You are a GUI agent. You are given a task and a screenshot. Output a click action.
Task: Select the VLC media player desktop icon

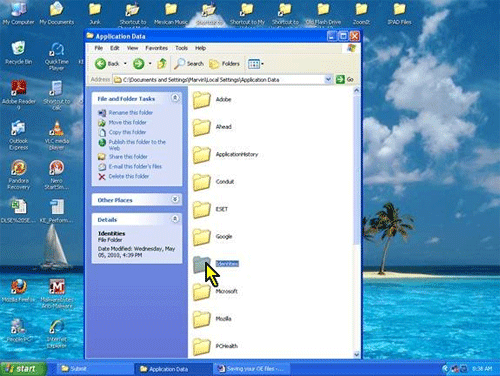[x=57, y=135]
